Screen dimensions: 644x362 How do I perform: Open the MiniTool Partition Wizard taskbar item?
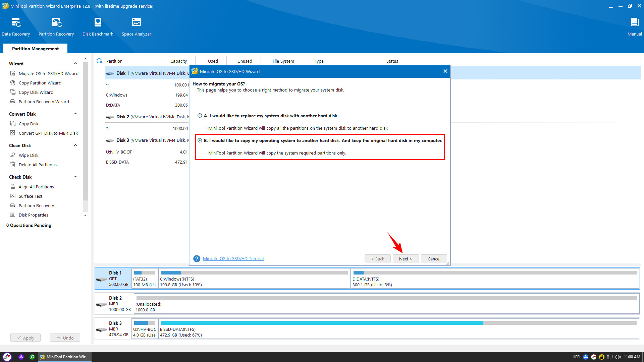click(x=64, y=357)
